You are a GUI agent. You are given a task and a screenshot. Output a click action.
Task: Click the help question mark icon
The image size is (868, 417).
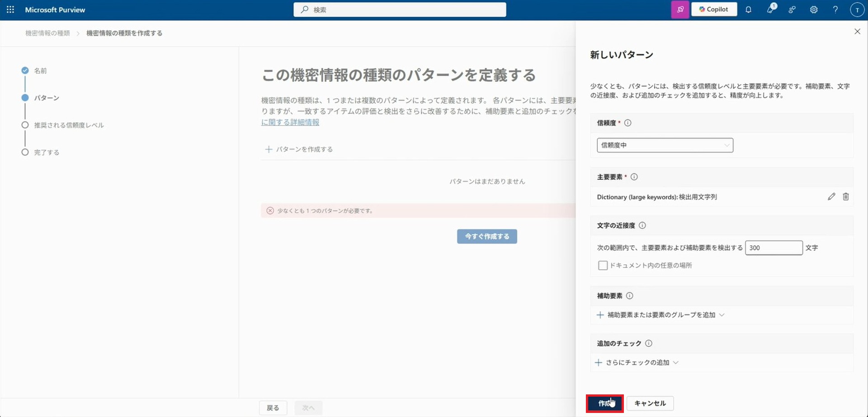835,9
